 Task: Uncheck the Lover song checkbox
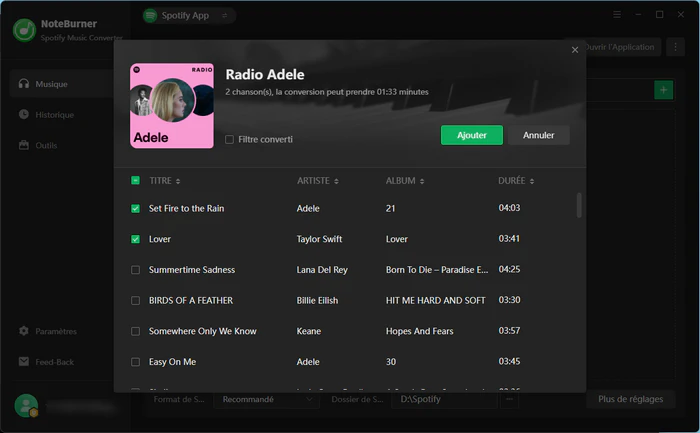coord(135,239)
